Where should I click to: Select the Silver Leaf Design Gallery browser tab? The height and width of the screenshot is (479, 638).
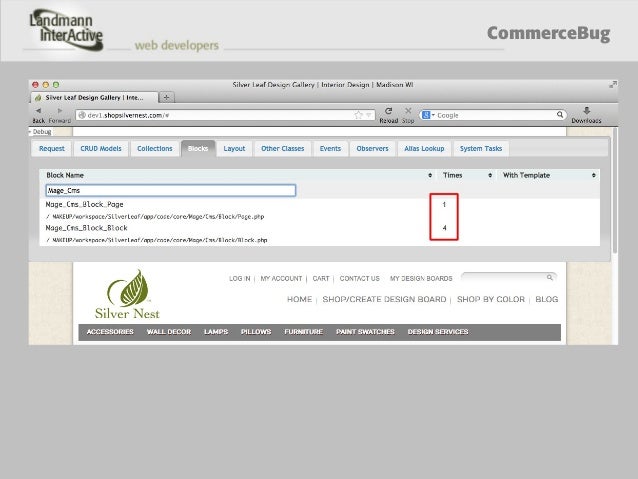[x=94, y=98]
